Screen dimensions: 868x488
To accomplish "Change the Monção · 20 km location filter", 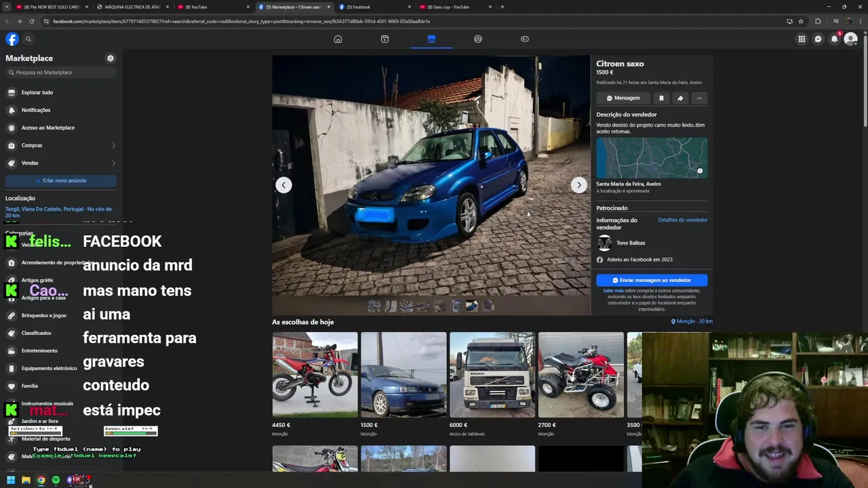I will coord(692,321).
